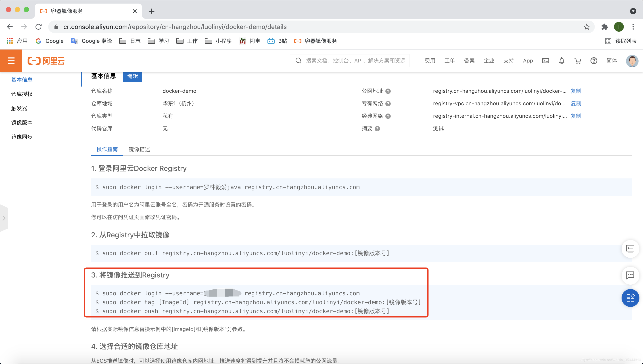Click the 编辑 button next to 基本信息
Image resolution: width=643 pixels, height=364 pixels.
click(x=132, y=76)
